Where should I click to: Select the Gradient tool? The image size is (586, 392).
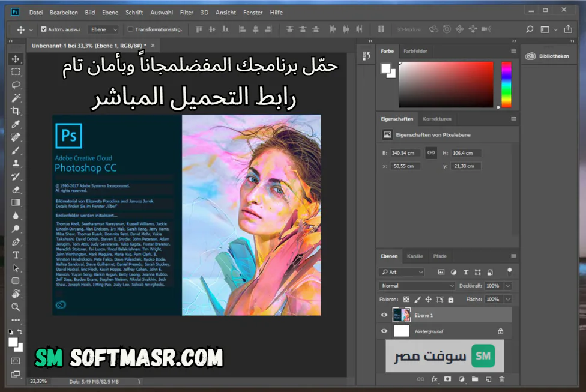point(16,202)
